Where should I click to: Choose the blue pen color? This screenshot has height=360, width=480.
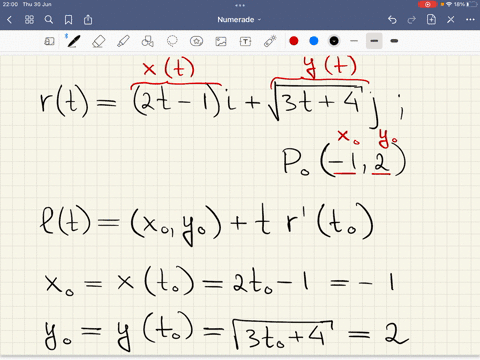coord(314,41)
